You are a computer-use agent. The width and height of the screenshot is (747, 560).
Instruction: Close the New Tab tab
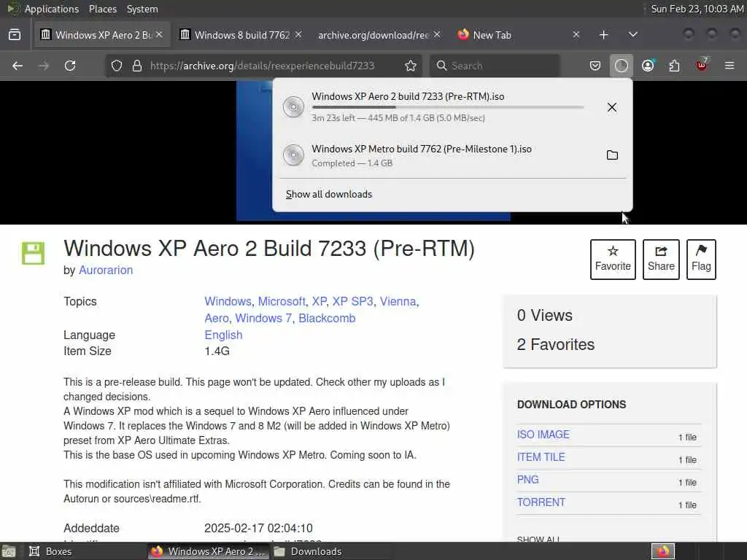coord(576,34)
